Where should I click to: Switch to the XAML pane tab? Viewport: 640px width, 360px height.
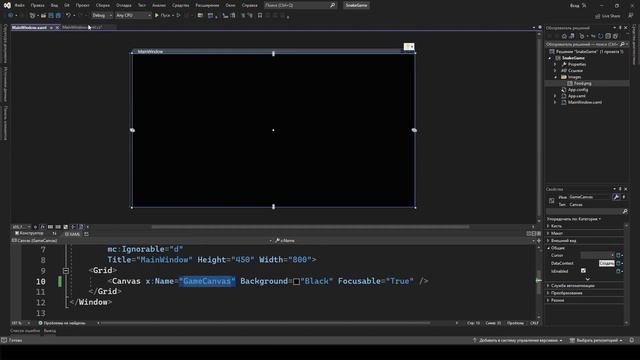(x=72, y=234)
